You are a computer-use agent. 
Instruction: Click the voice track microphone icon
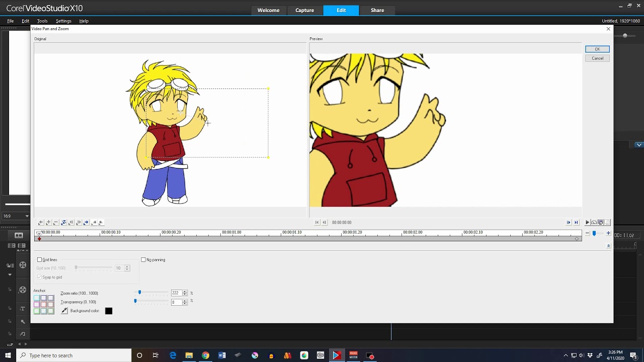[x=23, y=321]
